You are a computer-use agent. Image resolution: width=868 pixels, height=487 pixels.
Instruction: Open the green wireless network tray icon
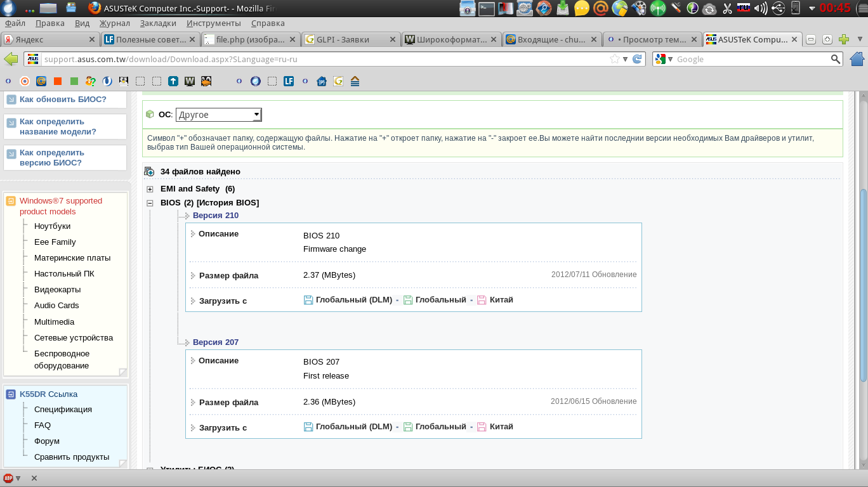click(658, 8)
